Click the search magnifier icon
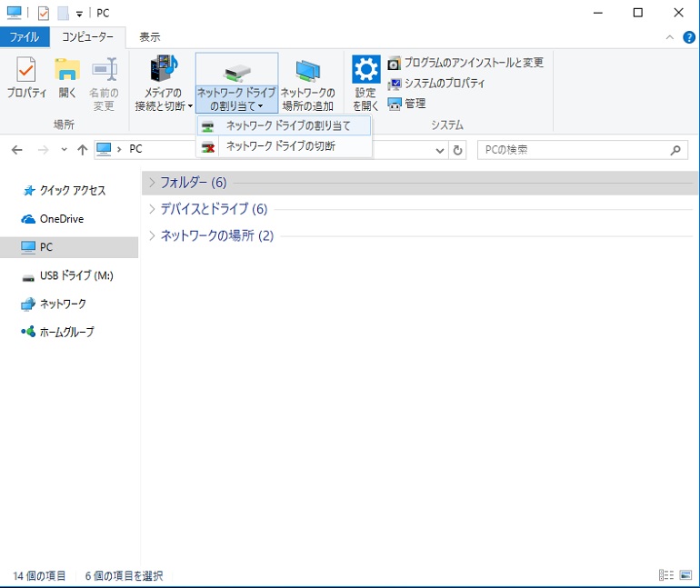Image resolution: width=700 pixels, height=588 pixels. tap(675, 150)
